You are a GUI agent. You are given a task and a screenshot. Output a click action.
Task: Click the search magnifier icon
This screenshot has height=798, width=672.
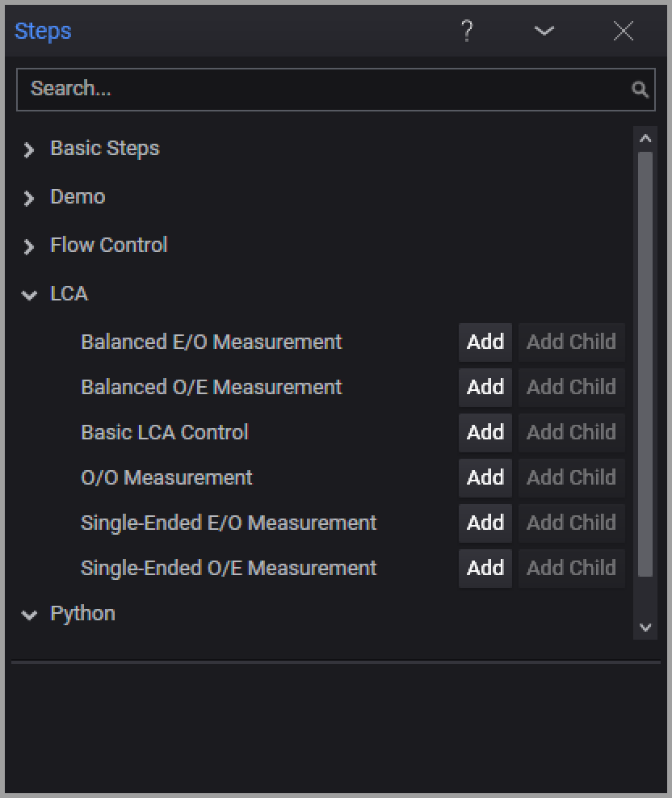[x=640, y=90]
